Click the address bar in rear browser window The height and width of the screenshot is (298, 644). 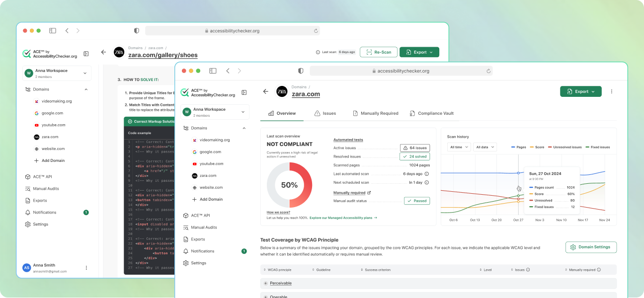[232, 31]
